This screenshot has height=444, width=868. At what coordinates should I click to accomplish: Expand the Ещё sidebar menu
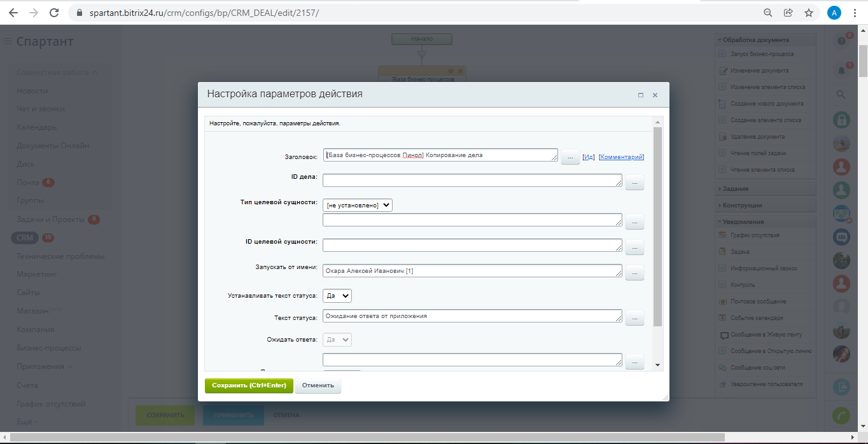(x=26, y=421)
